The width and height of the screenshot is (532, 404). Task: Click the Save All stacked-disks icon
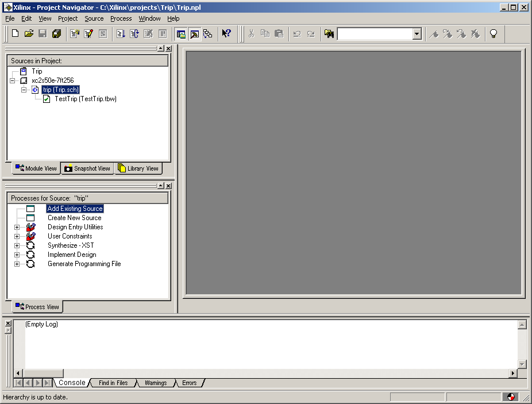tap(56, 34)
